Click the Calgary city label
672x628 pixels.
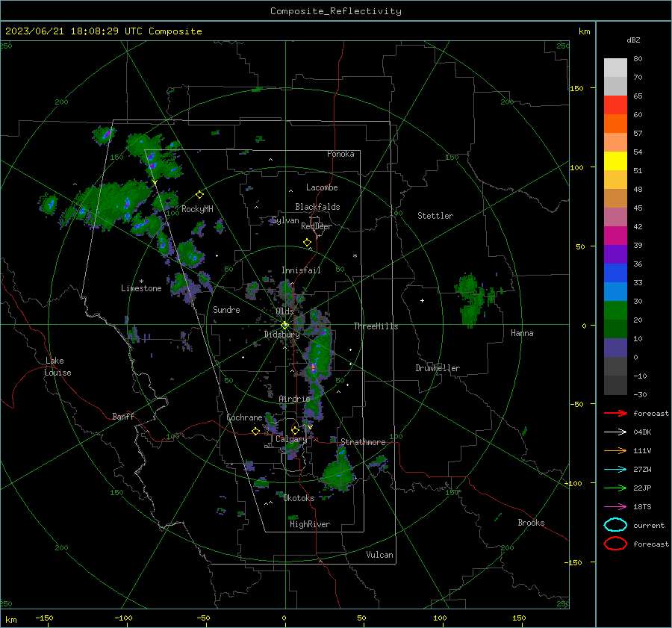pyautogui.click(x=291, y=439)
